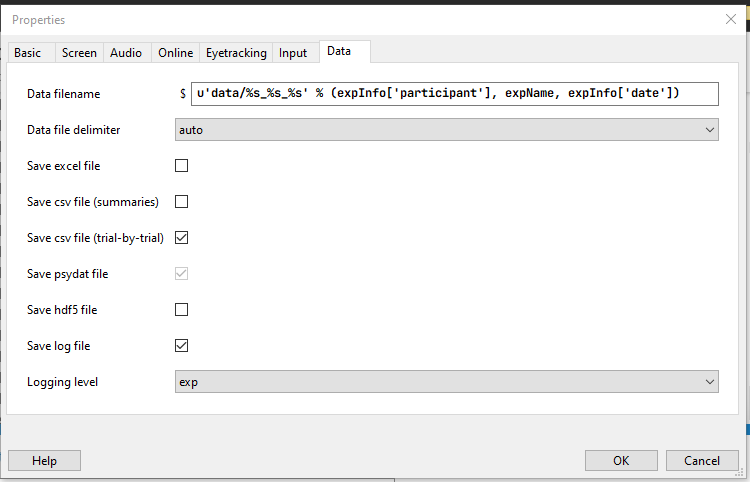
Task: Go to the Online tab
Action: 176,53
